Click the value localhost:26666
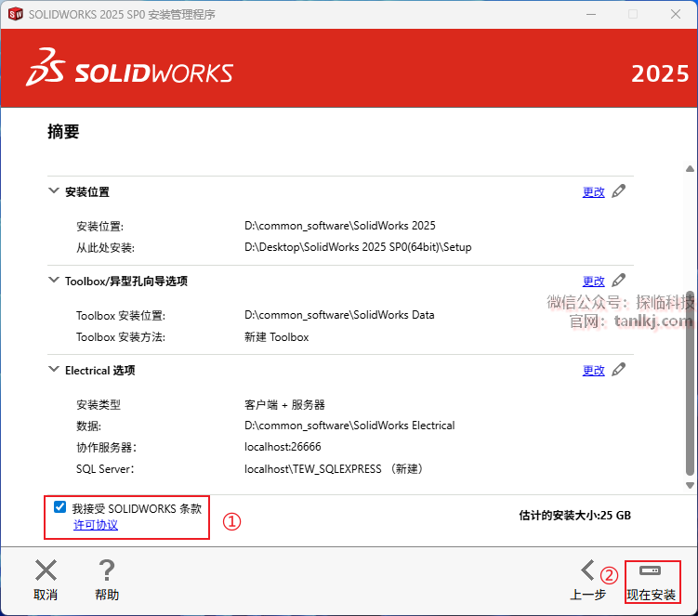 pyautogui.click(x=283, y=446)
